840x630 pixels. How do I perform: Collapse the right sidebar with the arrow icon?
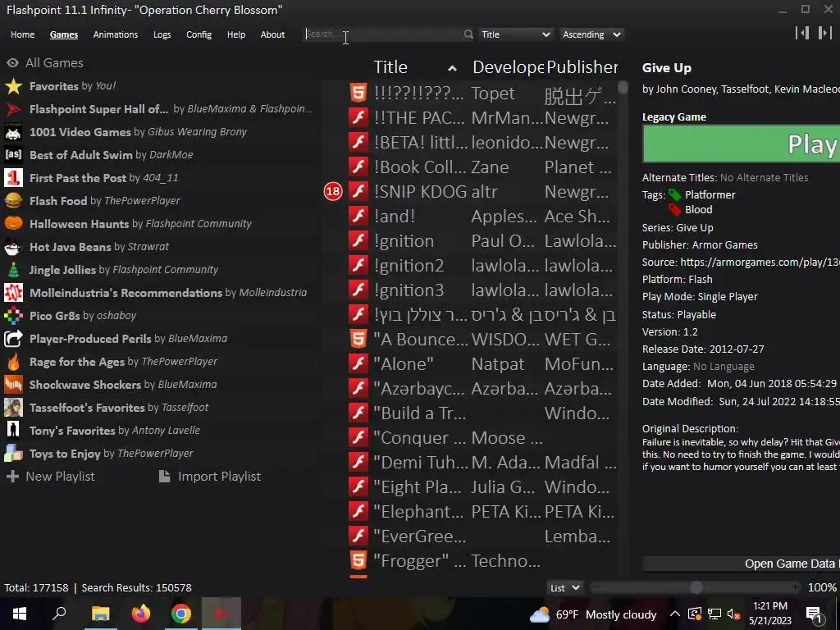pyautogui.click(x=825, y=33)
